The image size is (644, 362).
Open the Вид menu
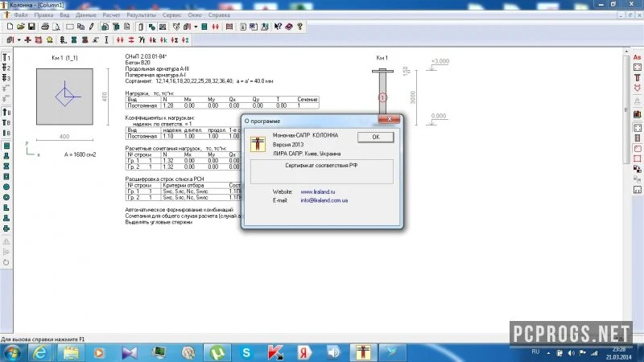click(x=64, y=14)
